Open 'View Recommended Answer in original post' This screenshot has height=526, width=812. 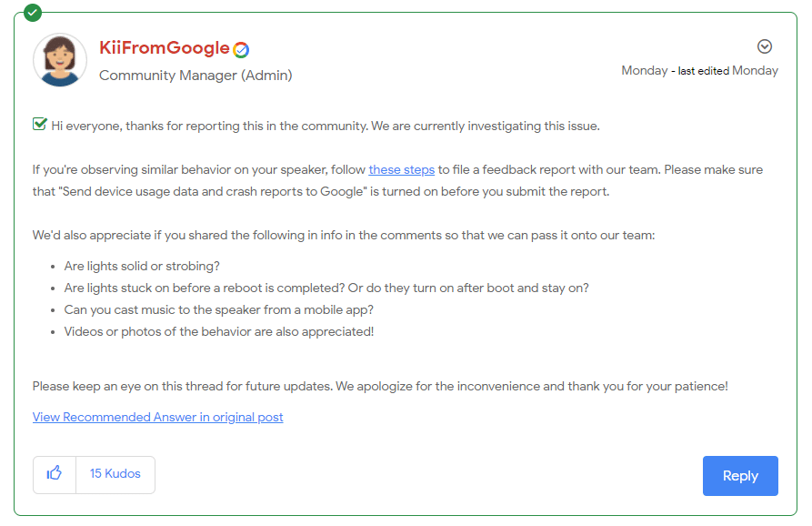[x=157, y=417]
